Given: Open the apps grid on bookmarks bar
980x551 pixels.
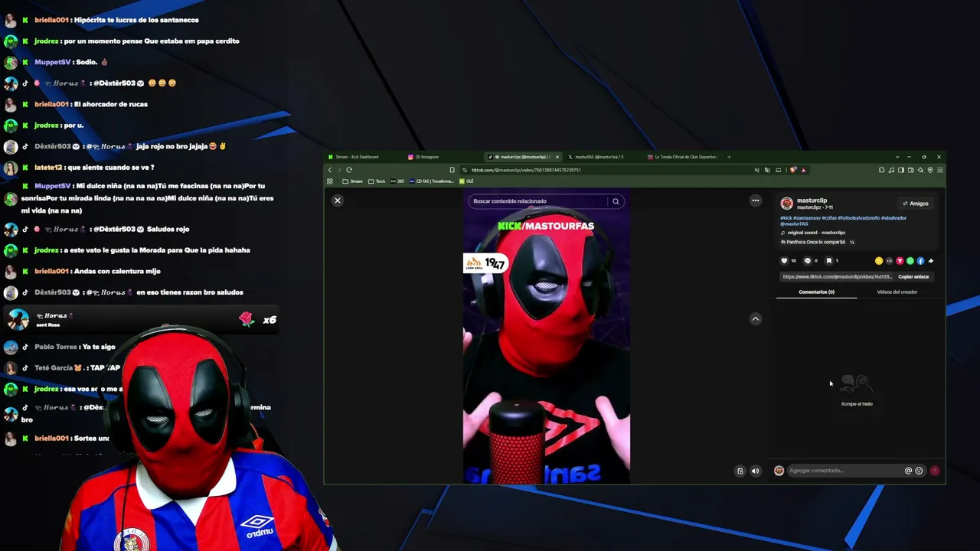Looking at the screenshot, I should pos(330,181).
